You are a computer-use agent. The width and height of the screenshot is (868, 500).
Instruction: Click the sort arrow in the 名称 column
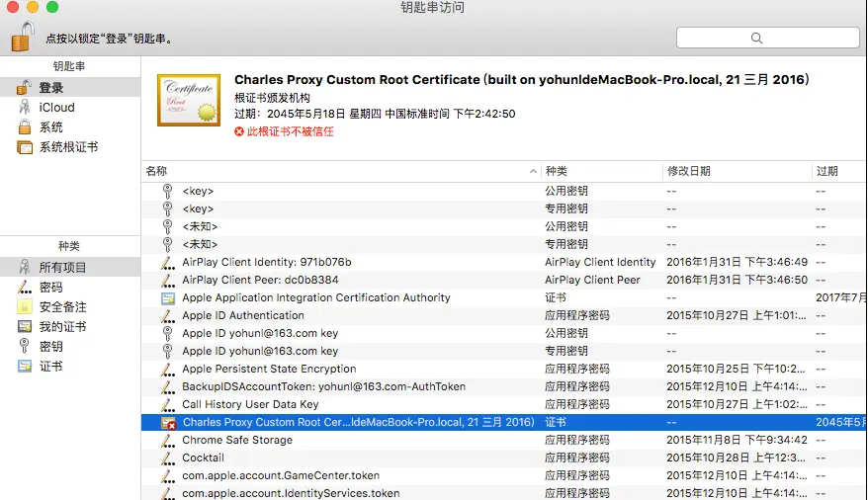point(533,171)
